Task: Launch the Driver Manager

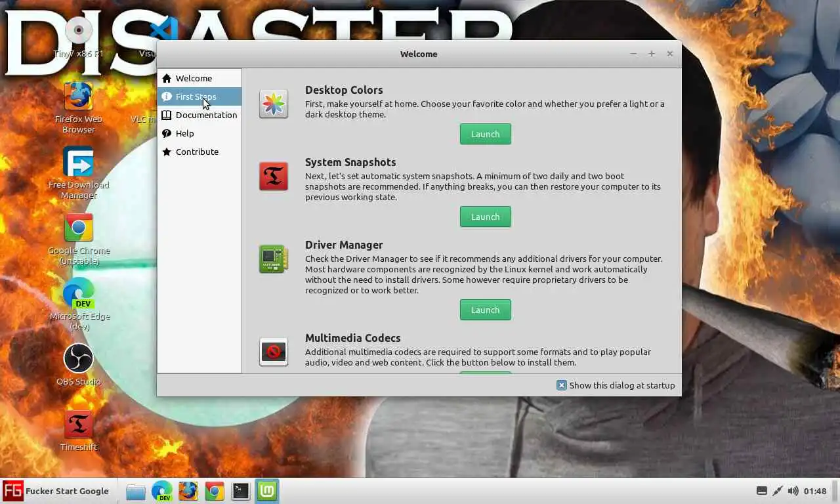Action: point(485,310)
